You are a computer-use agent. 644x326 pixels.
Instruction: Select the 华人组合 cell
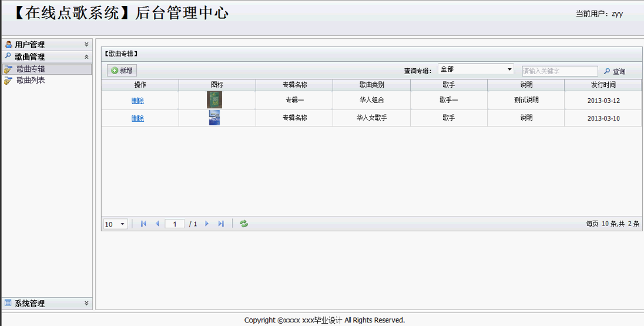372,100
